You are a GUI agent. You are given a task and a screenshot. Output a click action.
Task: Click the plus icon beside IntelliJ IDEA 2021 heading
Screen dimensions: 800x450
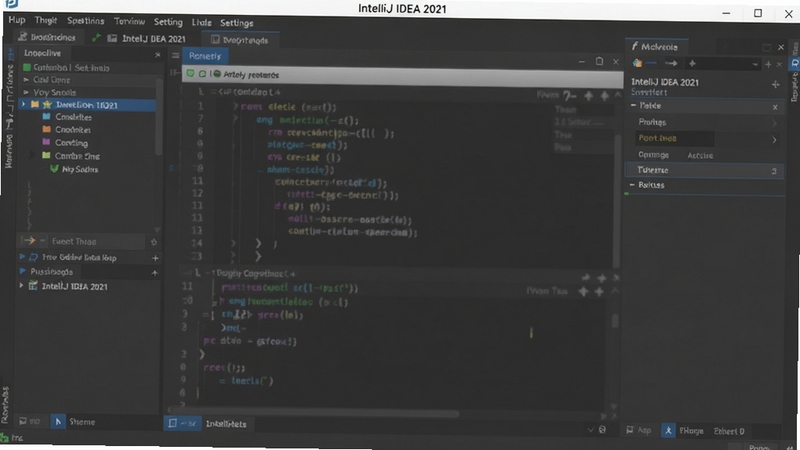click(x=776, y=84)
